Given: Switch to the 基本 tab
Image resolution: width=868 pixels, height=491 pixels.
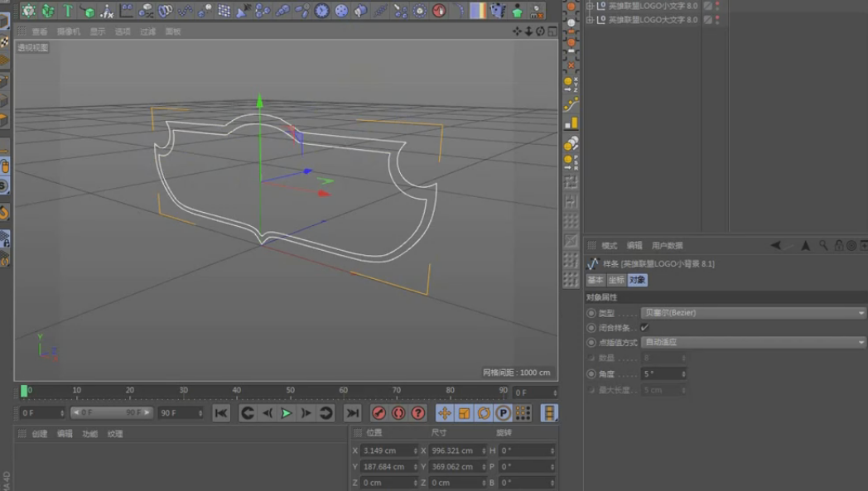Looking at the screenshot, I should pos(595,280).
